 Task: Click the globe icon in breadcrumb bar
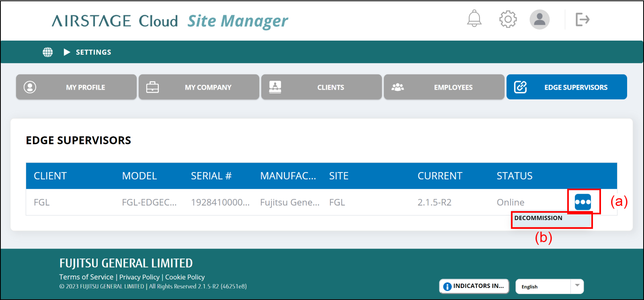click(48, 52)
